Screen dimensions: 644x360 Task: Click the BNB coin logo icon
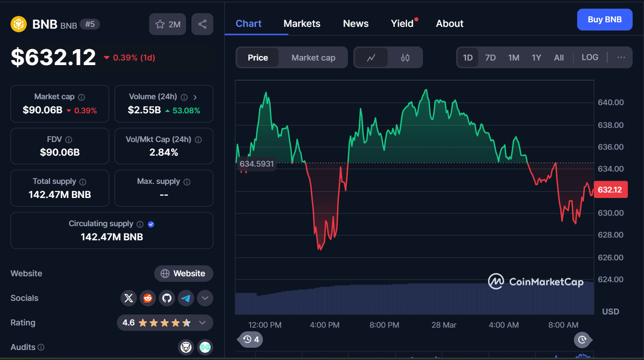pos(19,24)
